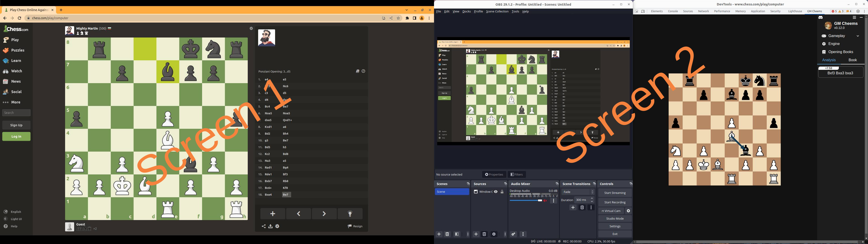Open source properties gear in Sources dock

(x=494, y=234)
